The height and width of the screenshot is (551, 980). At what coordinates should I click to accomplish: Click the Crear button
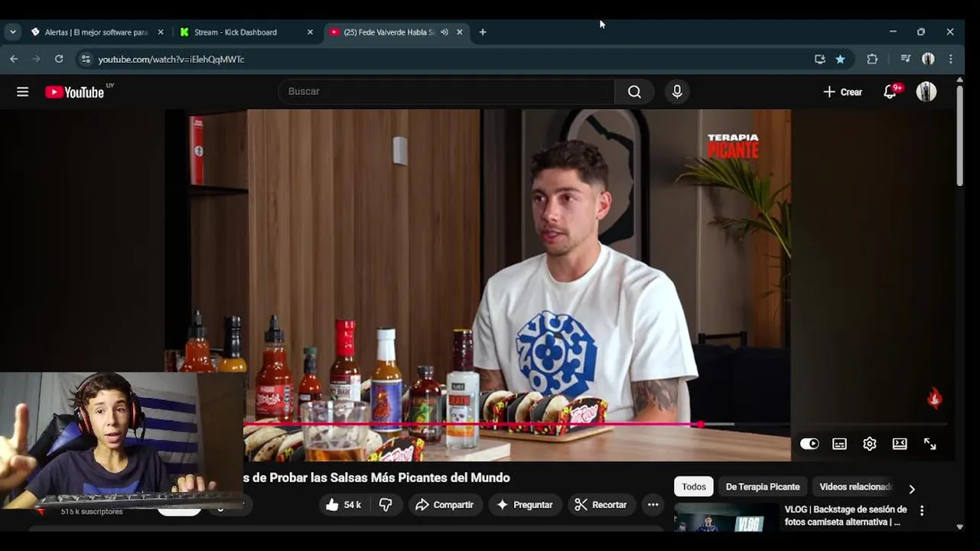point(842,92)
